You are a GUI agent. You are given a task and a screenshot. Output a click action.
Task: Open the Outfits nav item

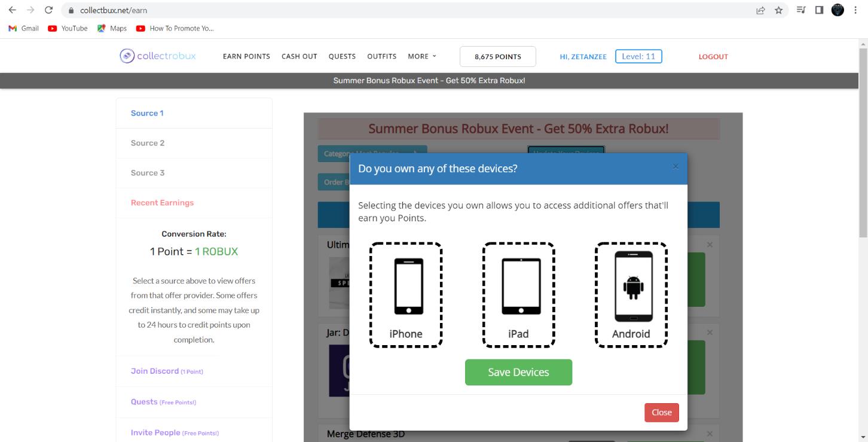pyautogui.click(x=382, y=56)
